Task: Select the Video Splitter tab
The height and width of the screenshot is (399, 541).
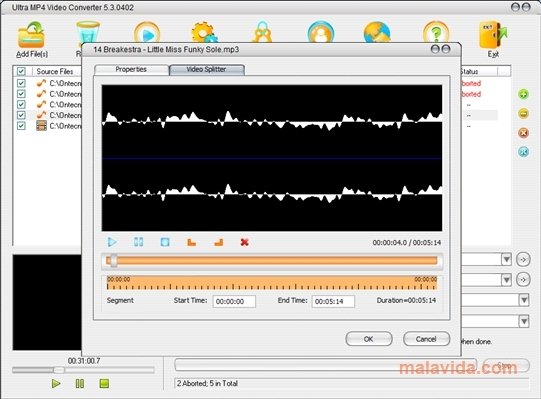Action: [x=207, y=69]
